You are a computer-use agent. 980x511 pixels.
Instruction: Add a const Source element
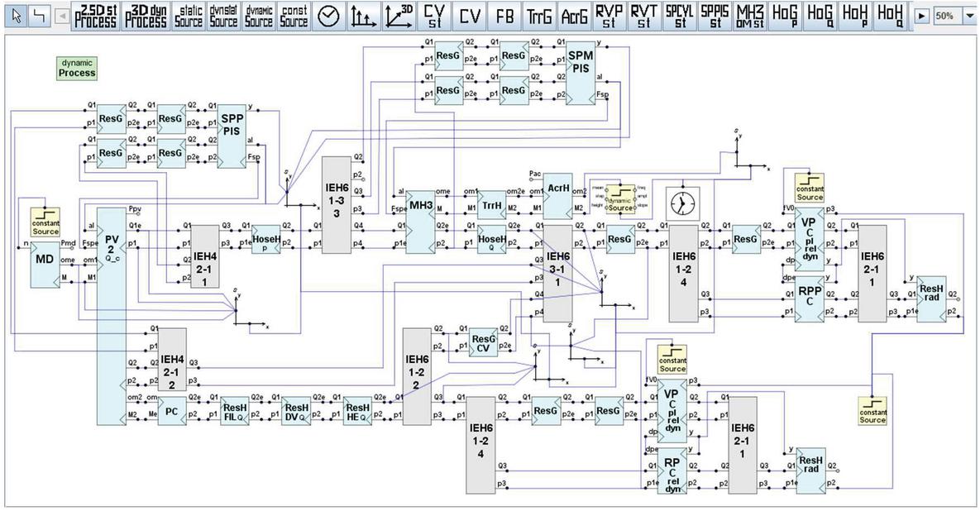pyautogui.click(x=294, y=17)
